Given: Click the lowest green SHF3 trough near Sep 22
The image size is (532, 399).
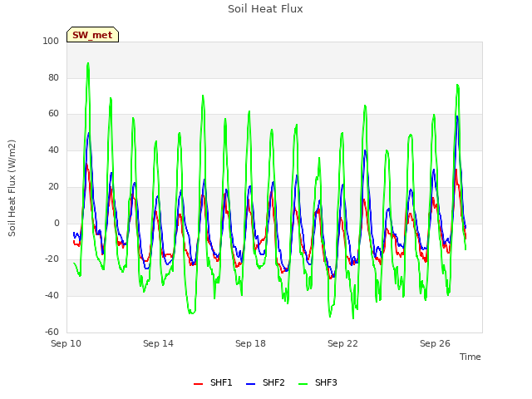Looking at the screenshot, I should [x=353, y=318].
